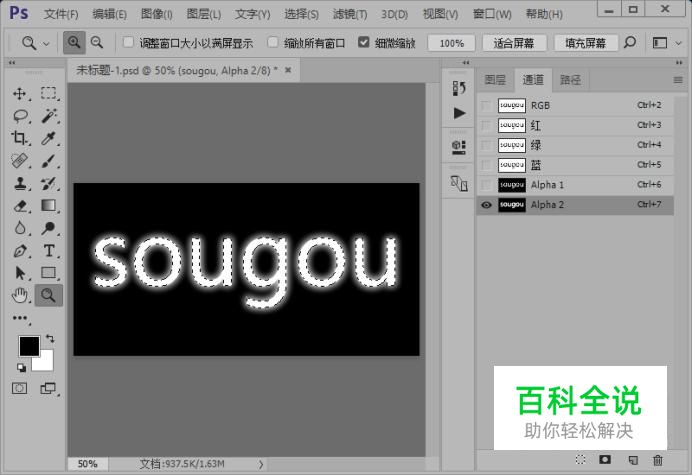Collapse the toolbox with double arrows
Viewport: 692px width, 475px height.
point(12,63)
